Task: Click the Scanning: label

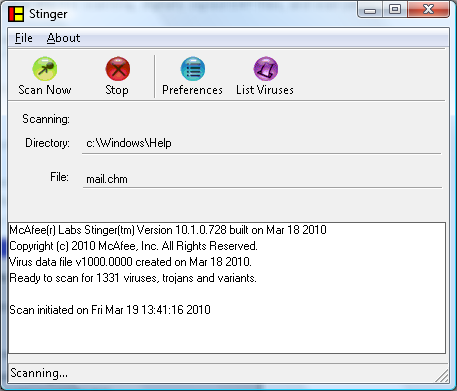Action: (46, 119)
